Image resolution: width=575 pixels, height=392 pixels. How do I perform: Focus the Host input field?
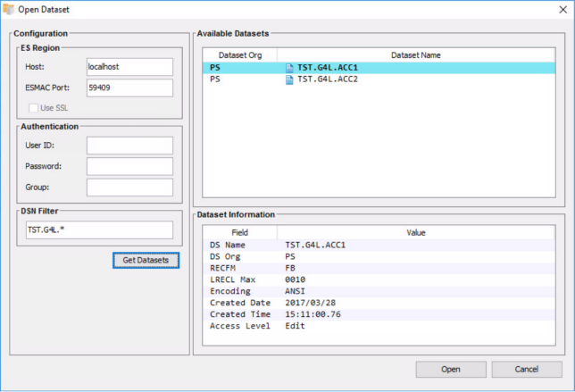(129, 66)
